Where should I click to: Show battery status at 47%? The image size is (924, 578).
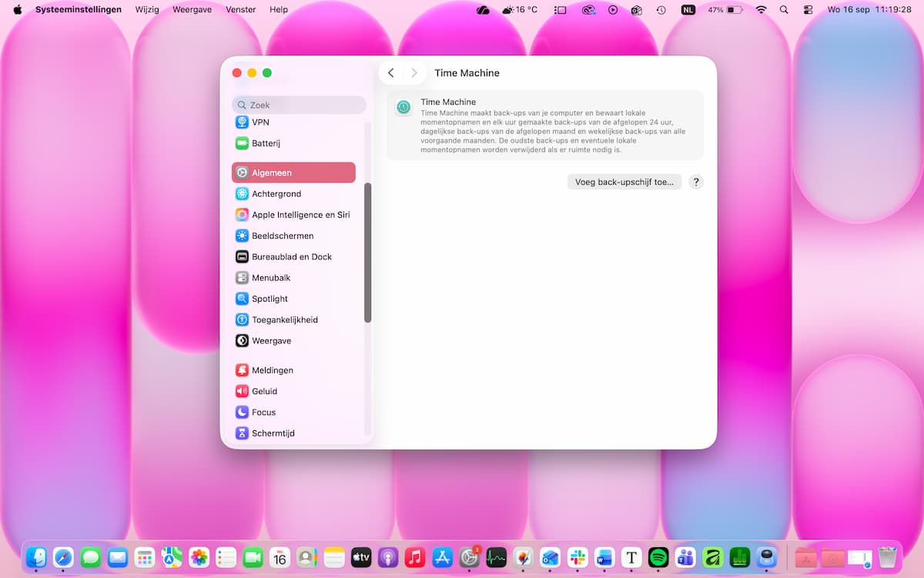725,9
